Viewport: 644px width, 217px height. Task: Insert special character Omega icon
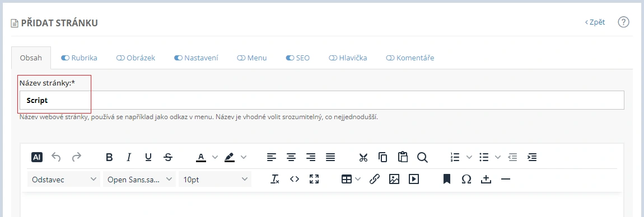pos(466,179)
